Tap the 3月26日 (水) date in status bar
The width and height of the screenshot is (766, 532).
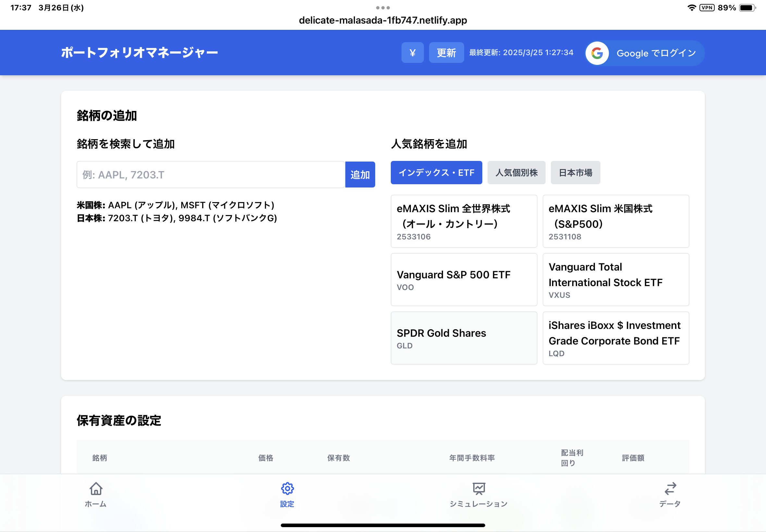pyautogui.click(x=61, y=8)
